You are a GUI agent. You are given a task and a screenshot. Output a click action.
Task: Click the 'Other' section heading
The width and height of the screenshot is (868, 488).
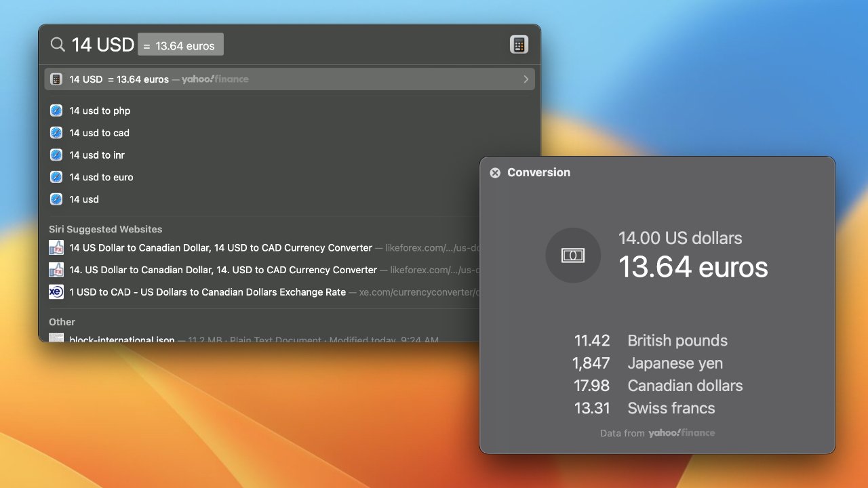coord(62,322)
